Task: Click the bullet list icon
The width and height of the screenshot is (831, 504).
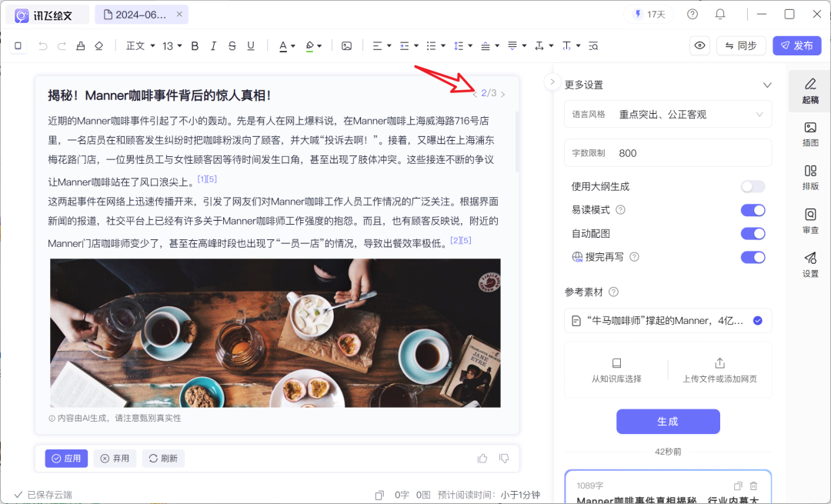Action: click(432, 46)
